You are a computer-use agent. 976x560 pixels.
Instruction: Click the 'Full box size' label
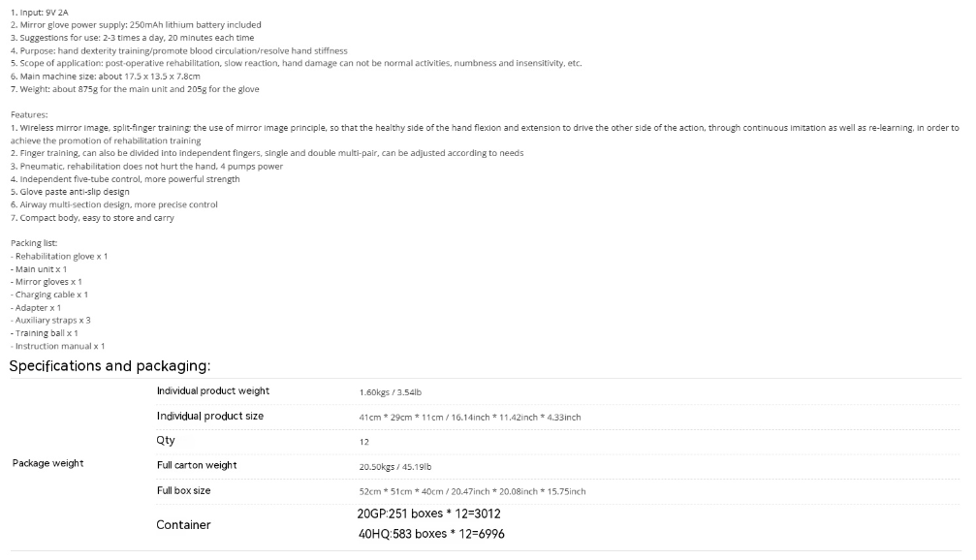183,490
